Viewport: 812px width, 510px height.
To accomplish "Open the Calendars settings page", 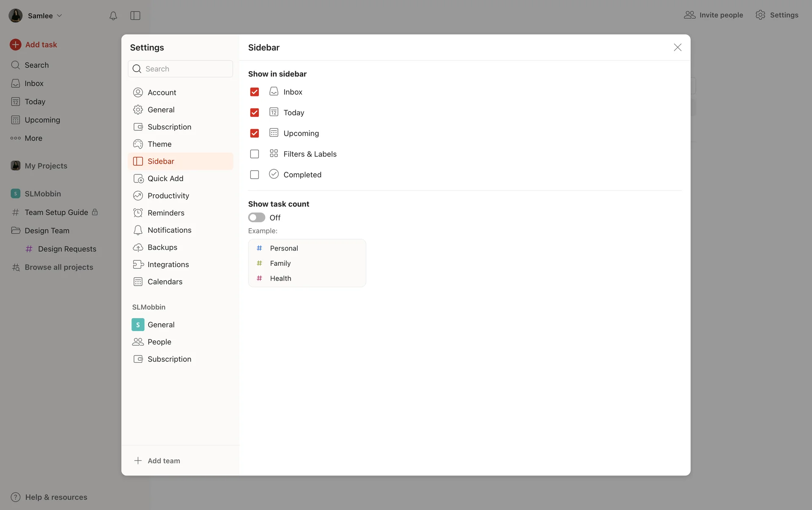I will (x=165, y=282).
